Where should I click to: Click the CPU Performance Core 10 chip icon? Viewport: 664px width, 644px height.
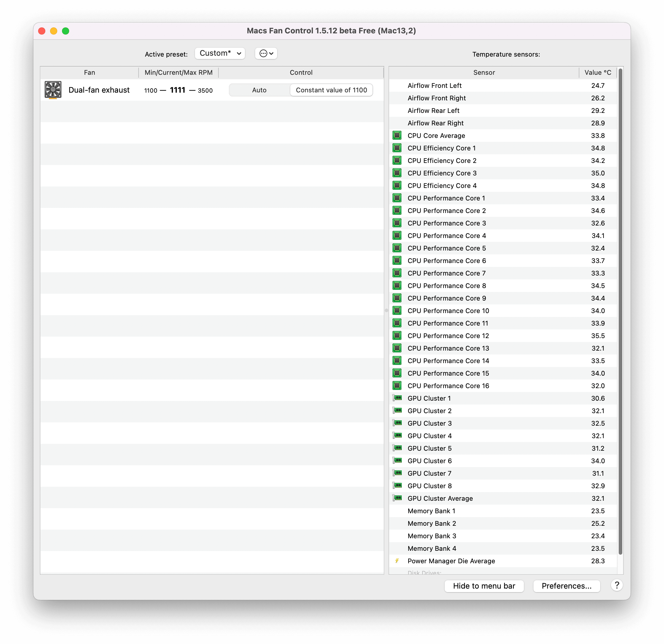coord(397,311)
